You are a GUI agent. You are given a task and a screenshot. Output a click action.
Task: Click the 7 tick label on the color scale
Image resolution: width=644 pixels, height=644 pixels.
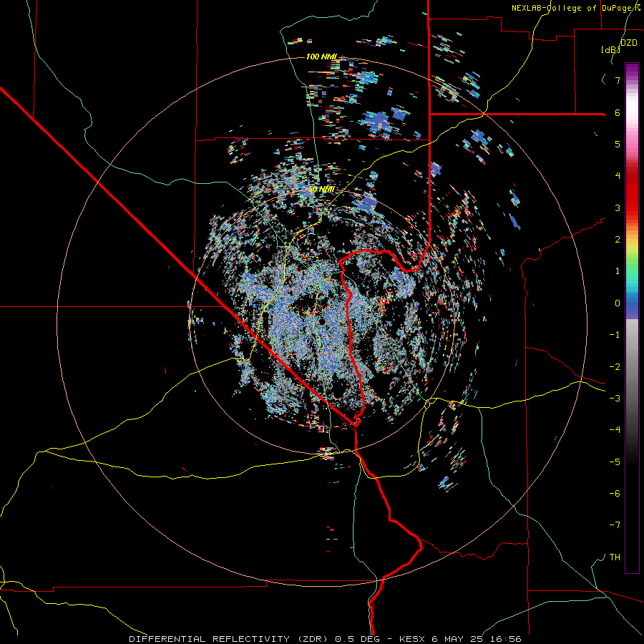(x=617, y=80)
